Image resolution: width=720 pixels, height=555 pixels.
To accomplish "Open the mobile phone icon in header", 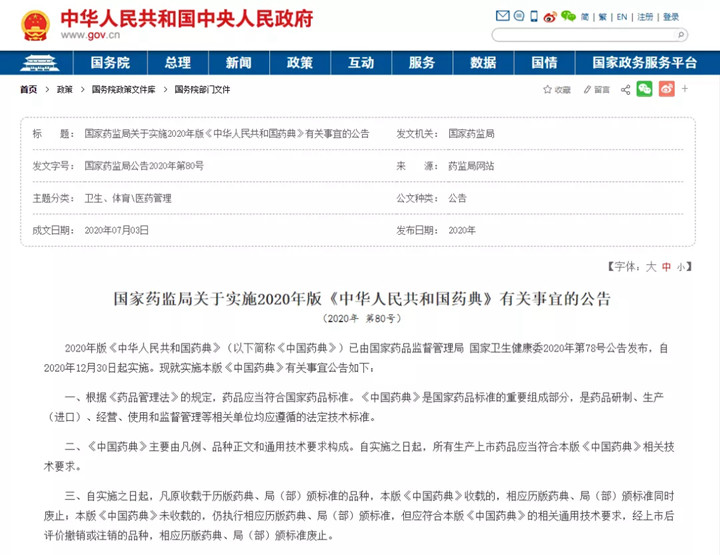I will pyautogui.click(x=534, y=17).
